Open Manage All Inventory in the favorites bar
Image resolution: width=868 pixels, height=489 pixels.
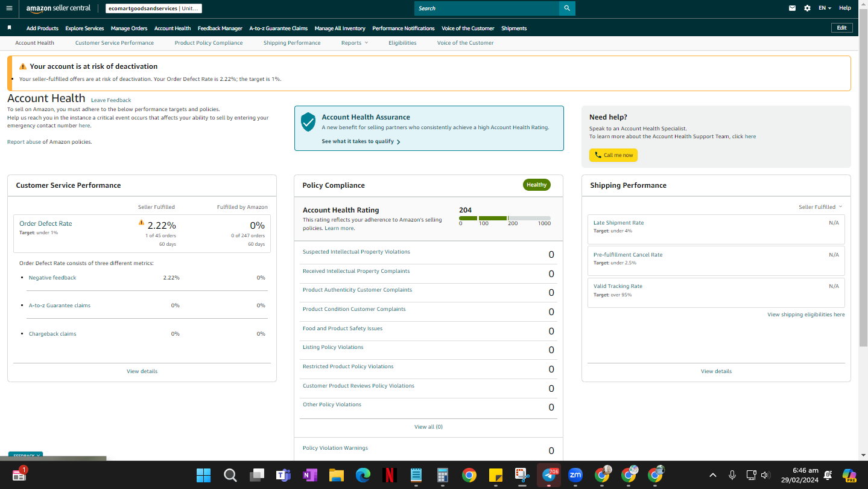340,28
